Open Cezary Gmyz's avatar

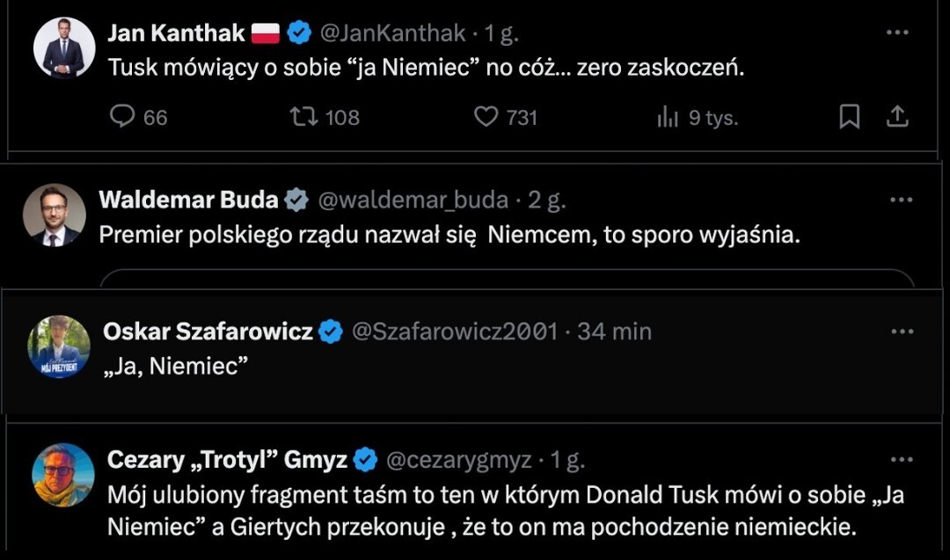click(63, 474)
